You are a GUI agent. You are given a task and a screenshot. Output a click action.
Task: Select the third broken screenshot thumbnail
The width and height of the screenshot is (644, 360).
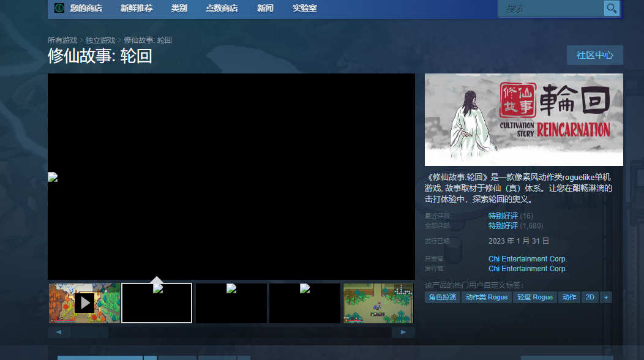click(x=231, y=303)
